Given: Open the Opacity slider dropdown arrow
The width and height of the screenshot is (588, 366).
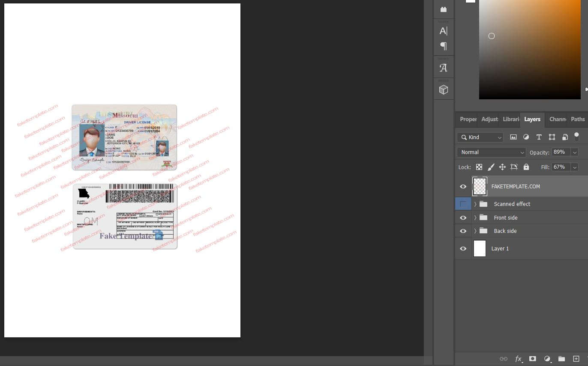Looking at the screenshot, I should pos(575,152).
